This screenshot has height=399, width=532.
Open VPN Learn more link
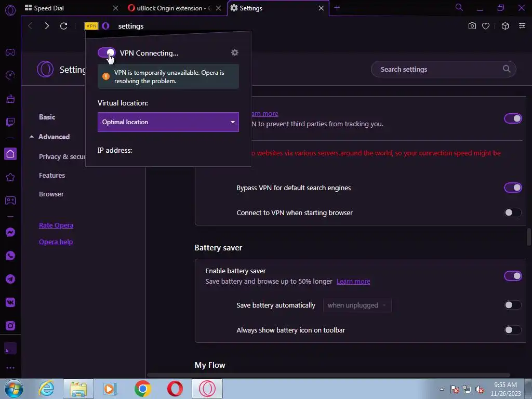pyautogui.click(x=265, y=114)
